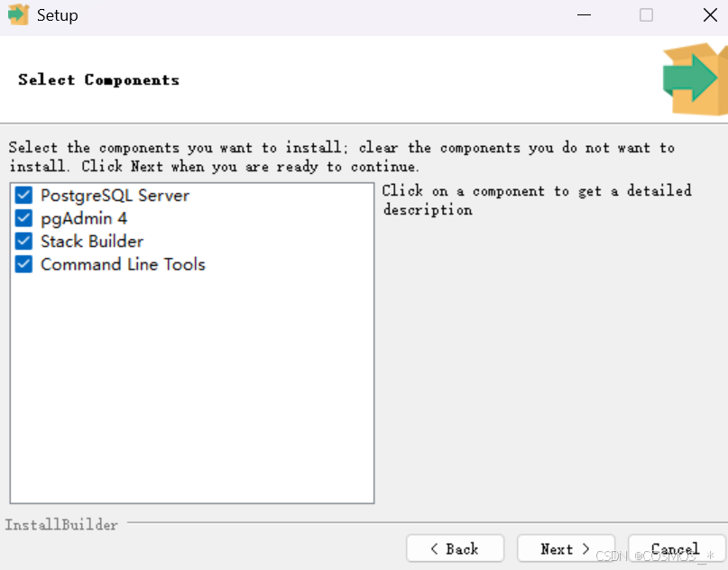The width and height of the screenshot is (728, 570).
Task: Close the Setup window
Action: (x=710, y=14)
